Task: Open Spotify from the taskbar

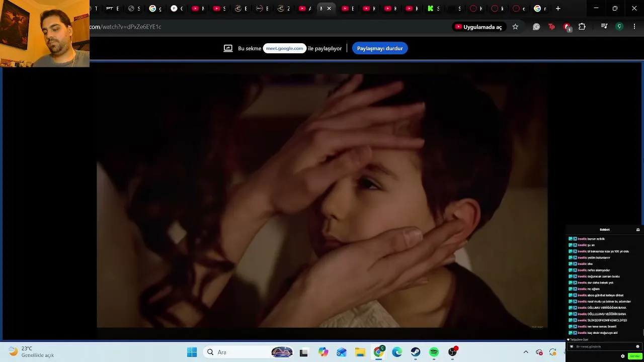Action: tap(434, 352)
